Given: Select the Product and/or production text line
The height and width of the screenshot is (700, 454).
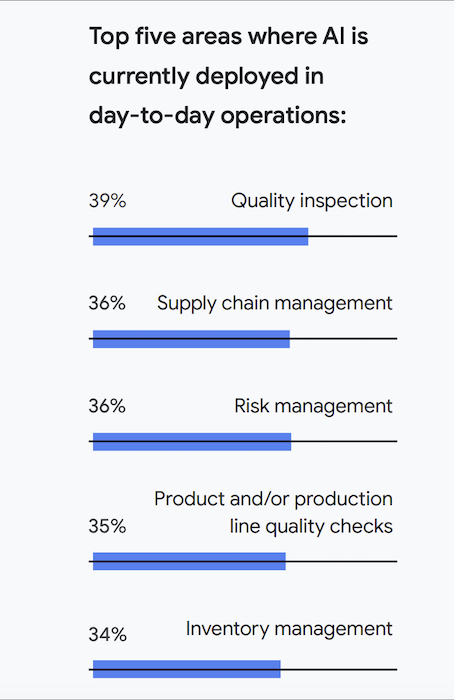Looking at the screenshot, I should pyautogui.click(x=273, y=499).
